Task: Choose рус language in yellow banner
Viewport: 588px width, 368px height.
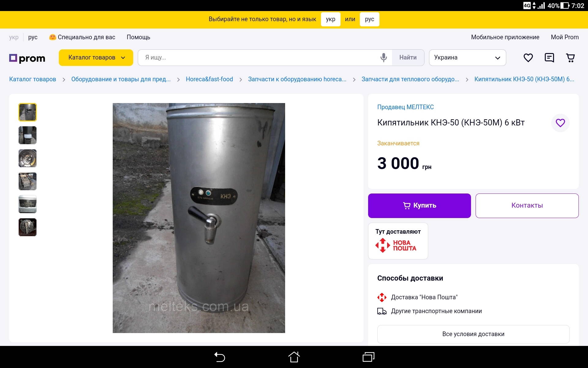Action: click(x=369, y=19)
